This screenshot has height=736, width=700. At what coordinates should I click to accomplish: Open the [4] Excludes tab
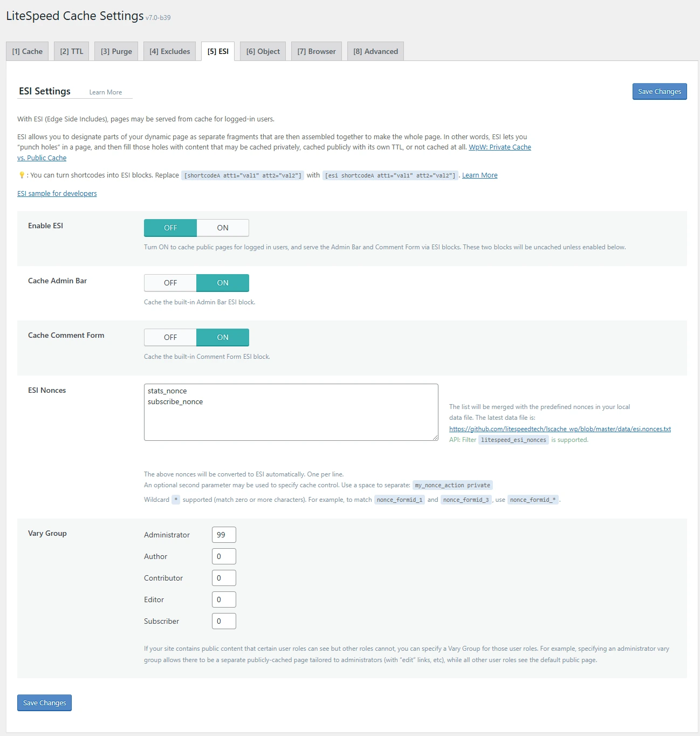[x=170, y=51]
